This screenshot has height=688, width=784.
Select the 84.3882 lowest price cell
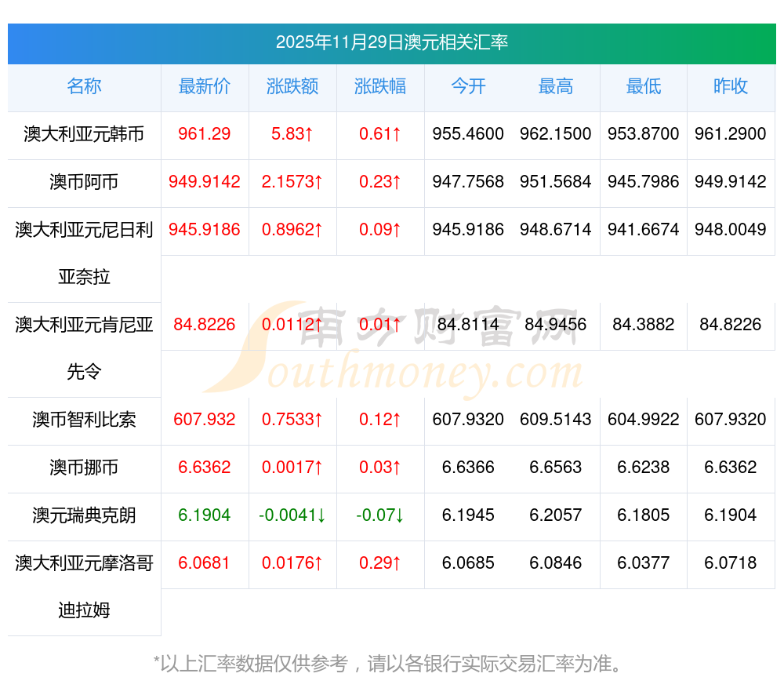pyautogui.click(x=644, y=325)
